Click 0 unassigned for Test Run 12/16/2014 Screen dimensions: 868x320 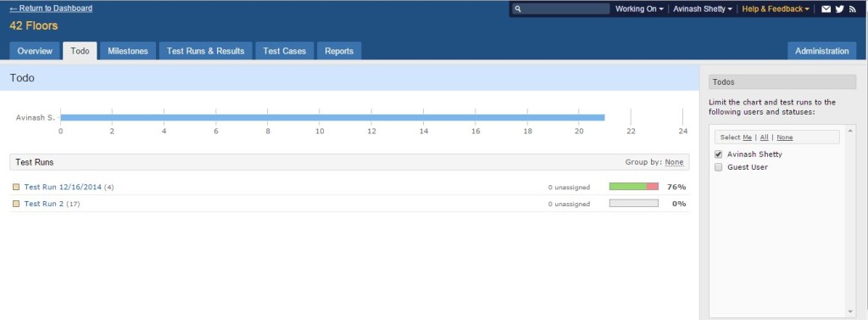tap(569, 188)
